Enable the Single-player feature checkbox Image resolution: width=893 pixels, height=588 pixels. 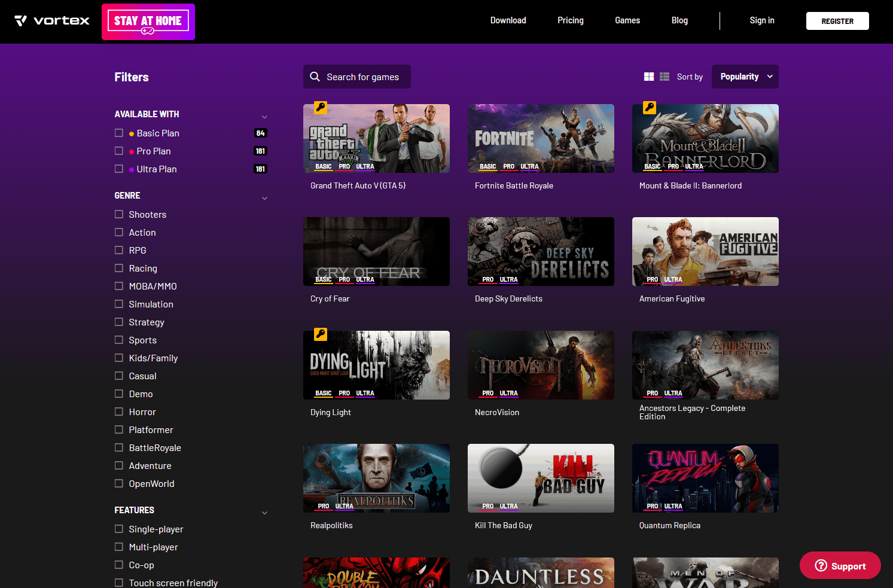pyautogui.click(x=119, y=529)
